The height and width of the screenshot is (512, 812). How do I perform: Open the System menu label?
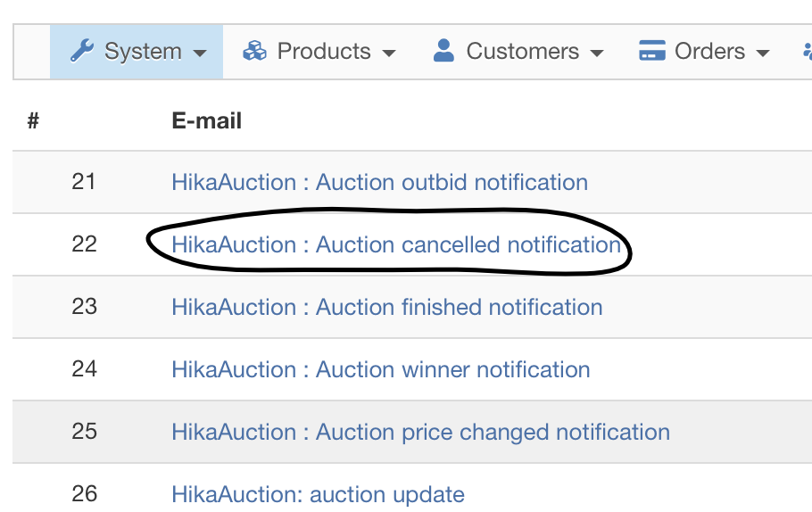pos(143,52)
